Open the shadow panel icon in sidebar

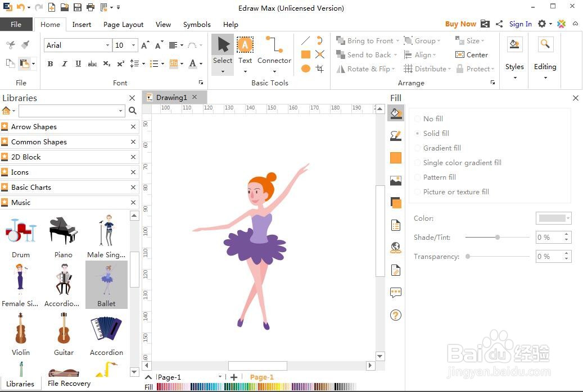pos(396,203)
